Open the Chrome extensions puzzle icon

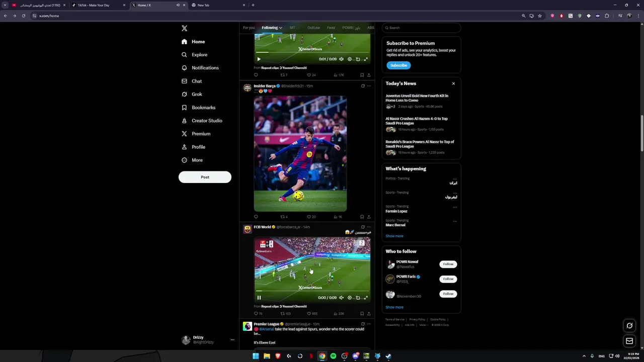coord(607,16)
